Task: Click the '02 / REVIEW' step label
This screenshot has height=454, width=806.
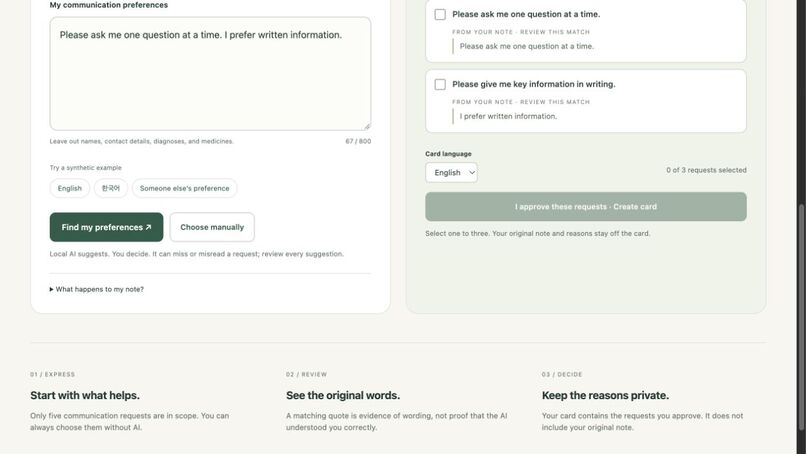Action: [306, 374]
